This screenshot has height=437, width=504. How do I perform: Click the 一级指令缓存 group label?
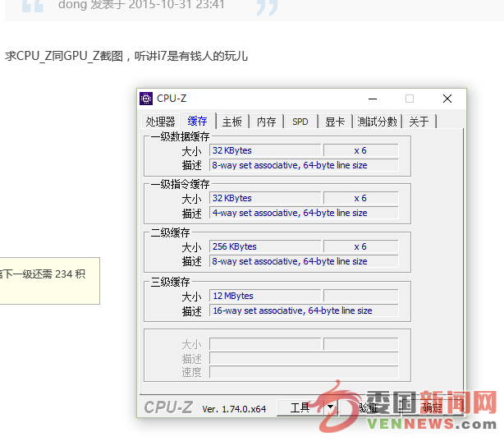click(x=180, y=184)
